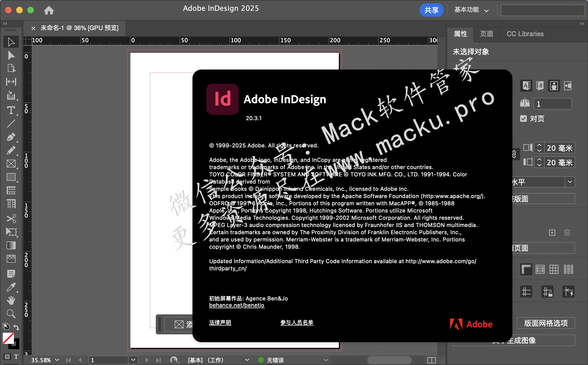
Task: Select the Note tool
Action: [11, 274]
